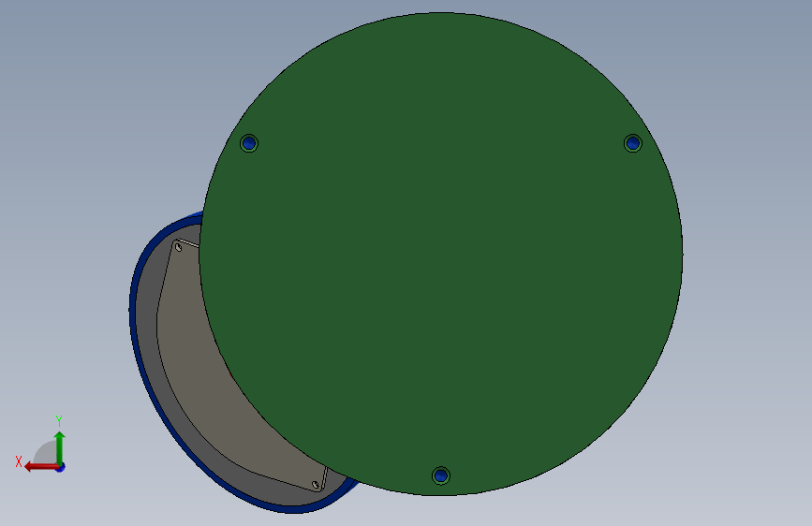Click the green Y axis arrow of the triad

[60, 446]
